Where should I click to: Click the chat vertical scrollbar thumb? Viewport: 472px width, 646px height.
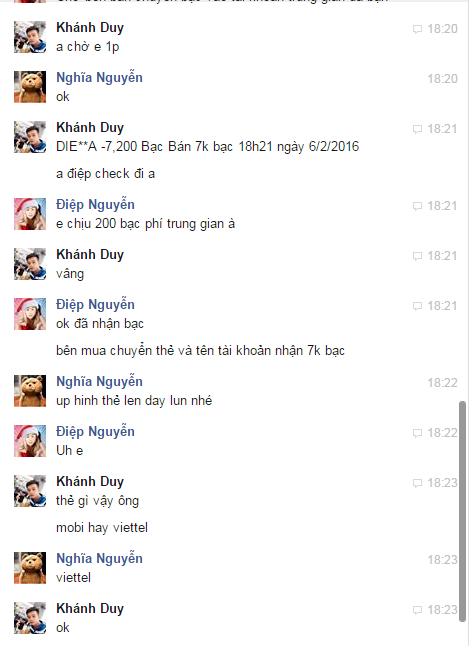(x=463, y=511)
